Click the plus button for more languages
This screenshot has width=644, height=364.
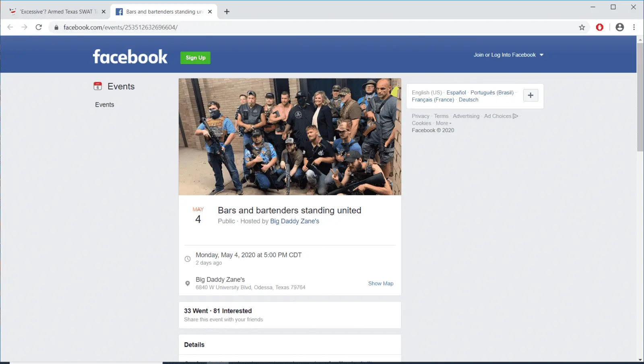tap(530, 95)
